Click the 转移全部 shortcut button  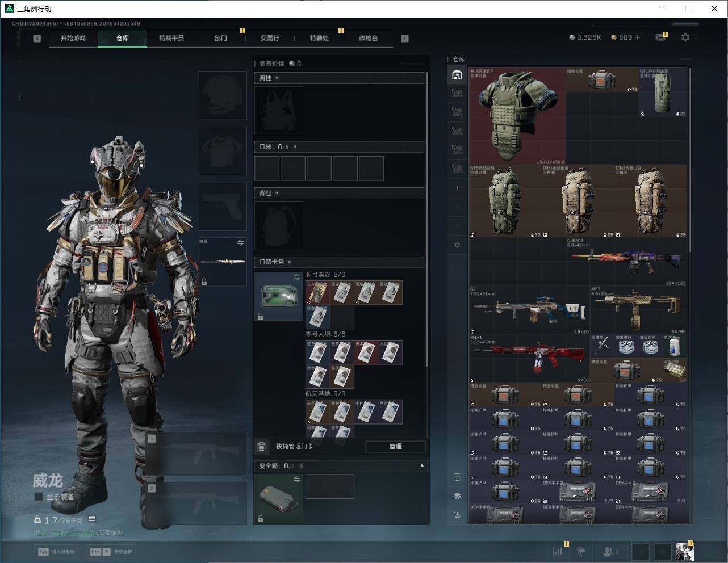point(111,552)
